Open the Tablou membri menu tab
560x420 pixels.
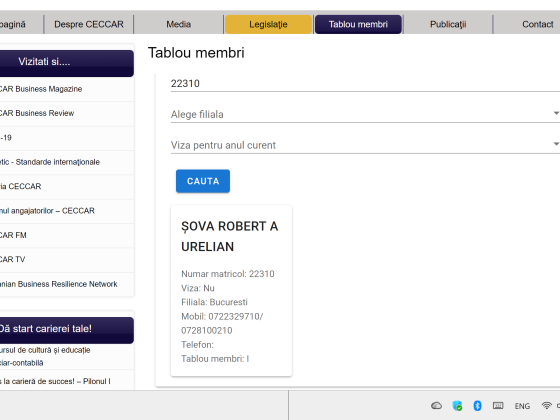click(x=358, y=24)
